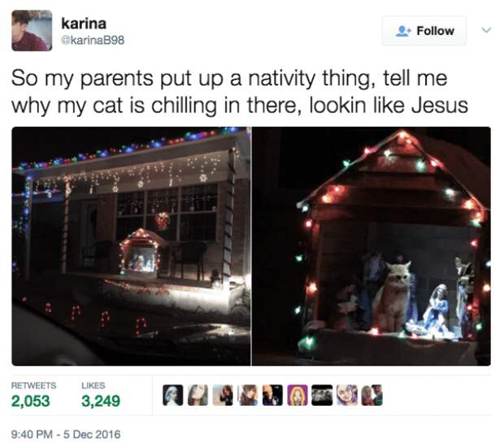
Task: Open left photo of decorated house
Action: tap(131, 246)
